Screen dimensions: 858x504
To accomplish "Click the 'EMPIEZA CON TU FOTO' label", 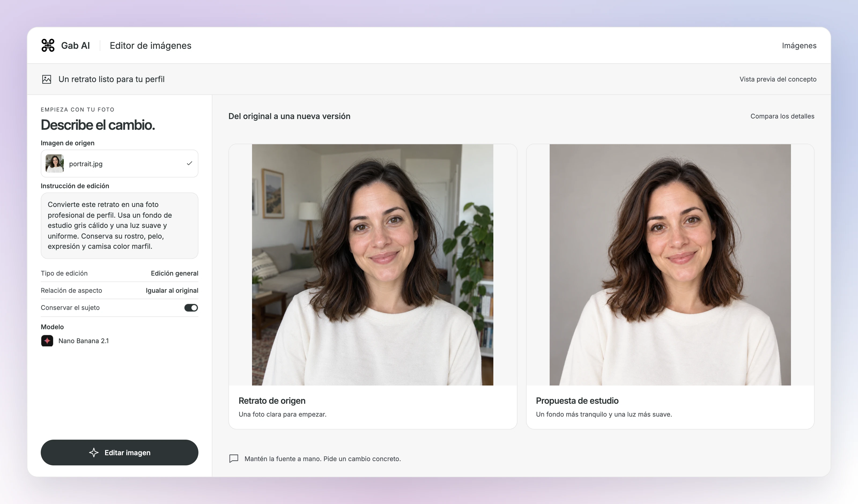I will (x=78, y=110).
